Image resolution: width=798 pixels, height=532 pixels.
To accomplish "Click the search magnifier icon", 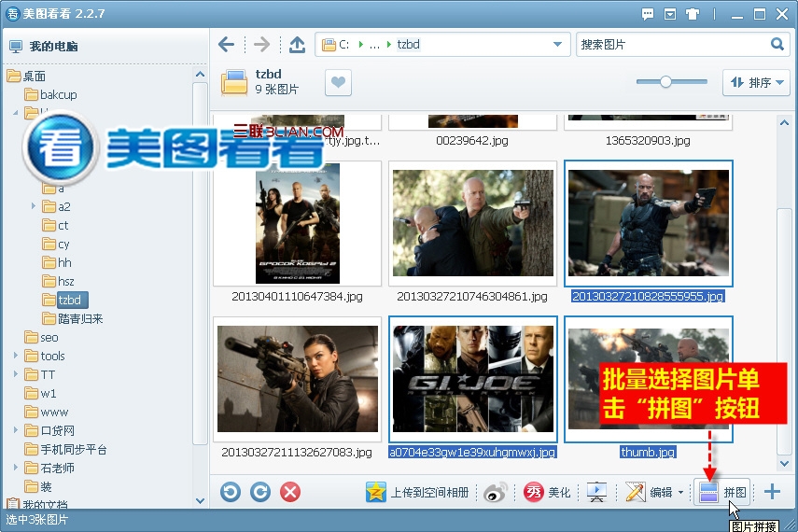I will [x=777, y=44].
